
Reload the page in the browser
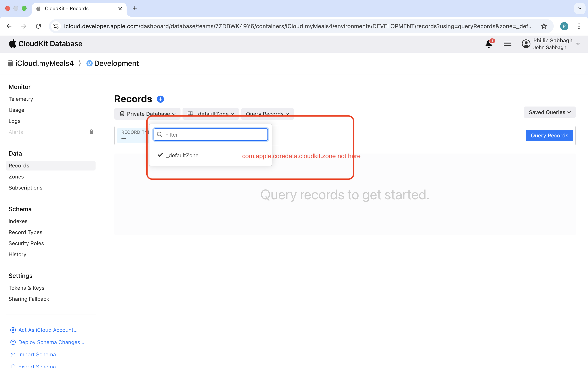coord(38,26)
